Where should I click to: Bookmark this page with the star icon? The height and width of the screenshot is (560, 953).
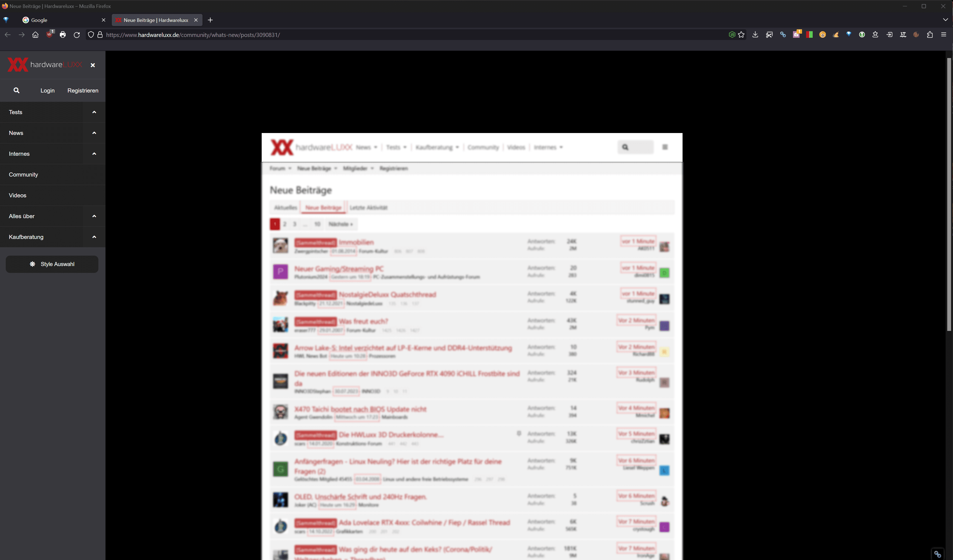(741, 35)
